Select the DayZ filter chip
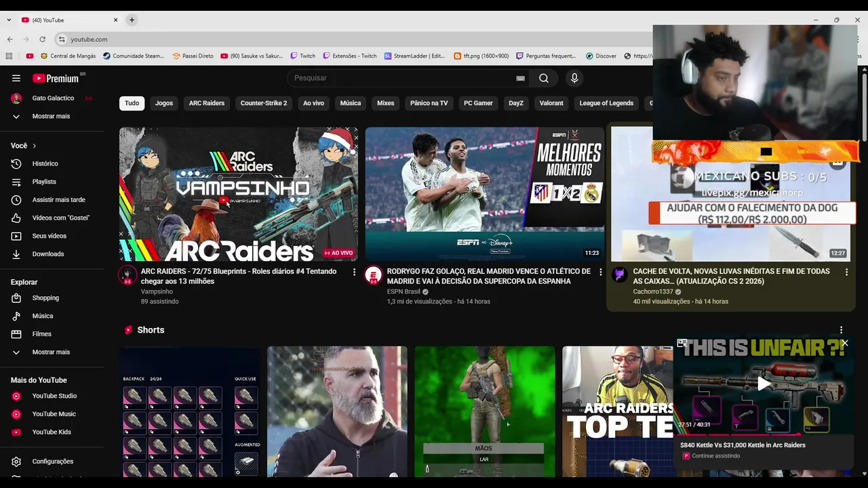The image size is (868, 488). pos(516,103)
